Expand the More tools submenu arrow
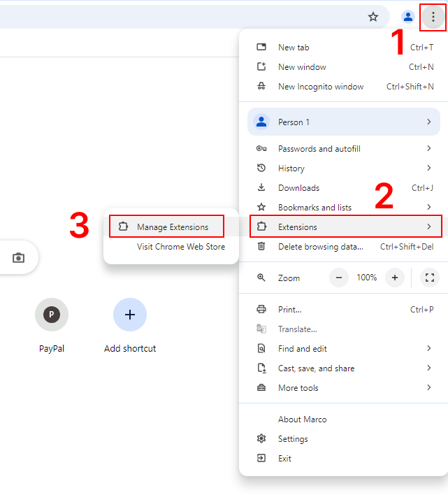 [428, 387]
